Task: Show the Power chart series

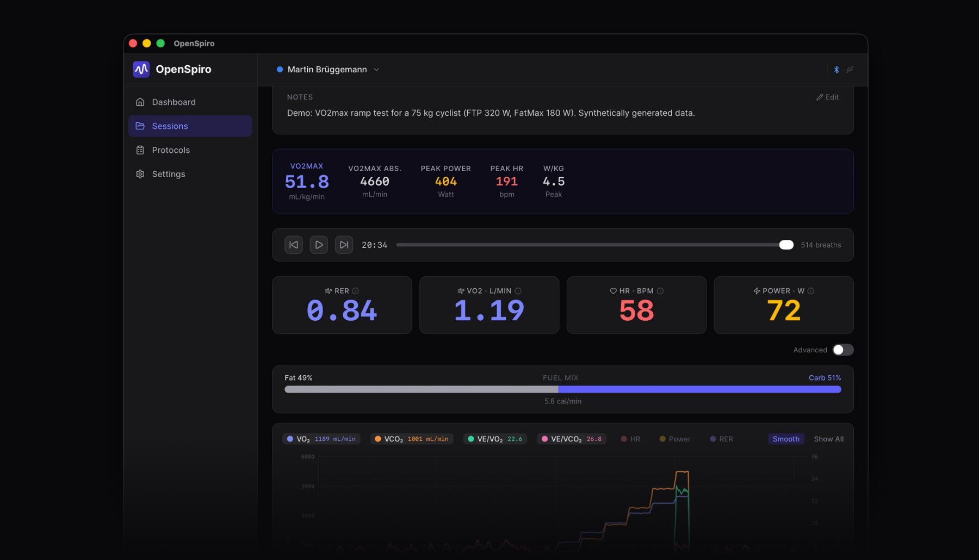Action: (x=675, y=439)
